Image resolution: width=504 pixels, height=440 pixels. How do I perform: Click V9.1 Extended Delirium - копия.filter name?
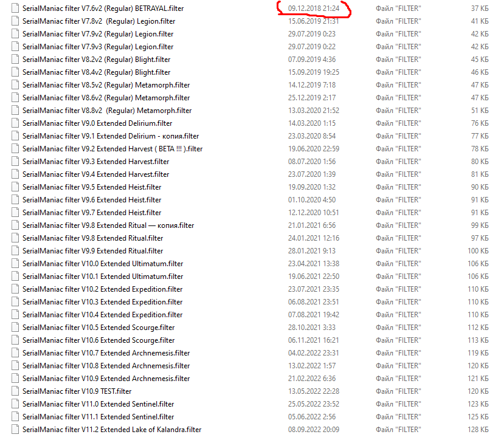click(111, 136)
